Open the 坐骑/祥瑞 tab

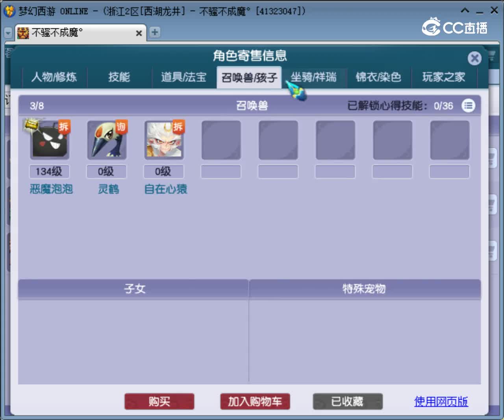[x=314, y=77]
